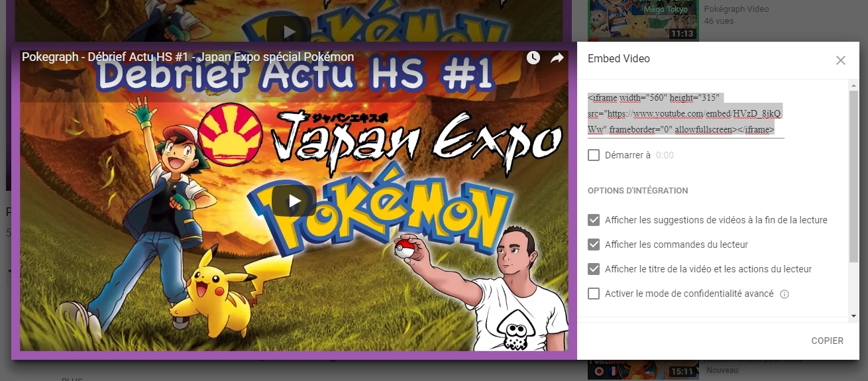Enable the Démarrer à checkbox
The height and width of the screenshot is (381, 868).
coord(594,155)
